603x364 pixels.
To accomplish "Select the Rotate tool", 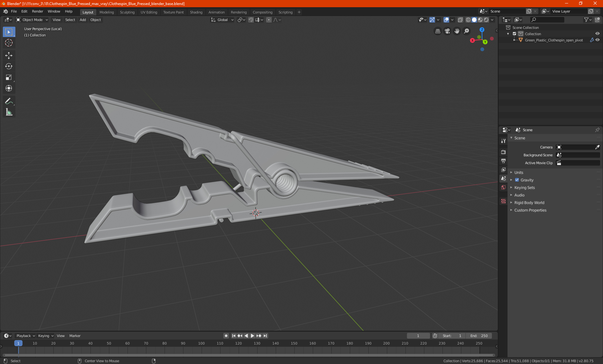I will (x=9, y=67).
